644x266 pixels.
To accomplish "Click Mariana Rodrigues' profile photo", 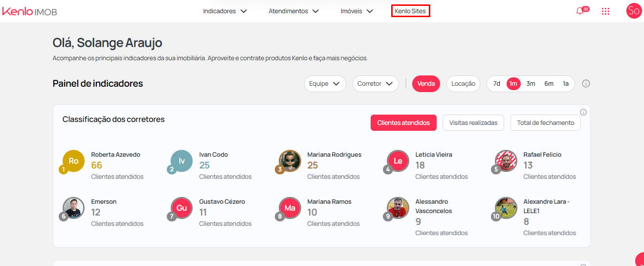I will (289, 161).
